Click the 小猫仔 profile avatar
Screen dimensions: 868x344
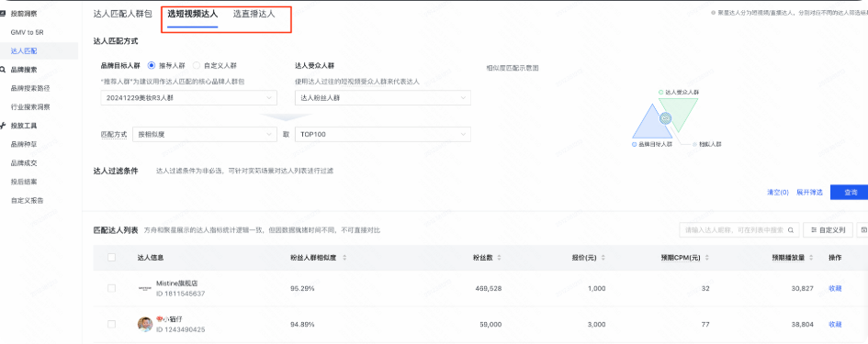[x=145, y=325]
